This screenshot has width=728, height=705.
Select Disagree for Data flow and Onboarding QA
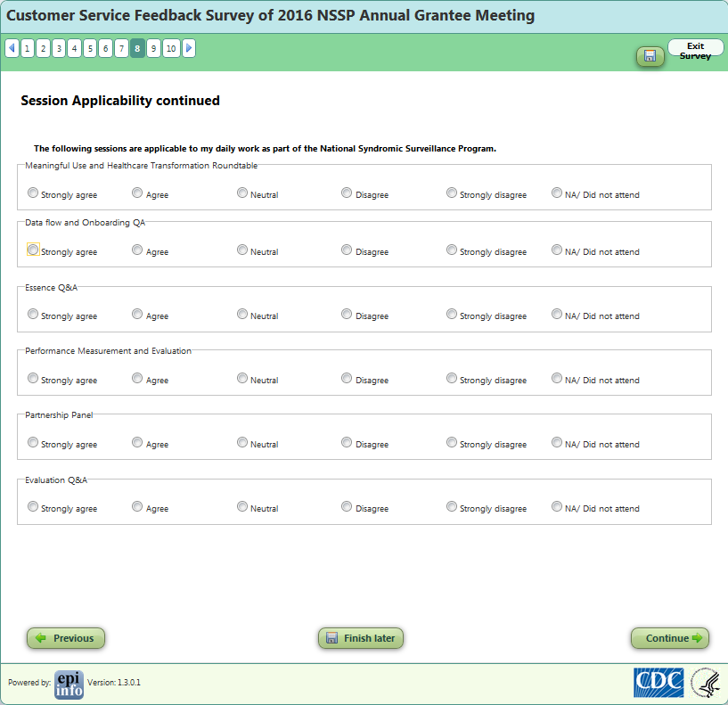(347, 250)
